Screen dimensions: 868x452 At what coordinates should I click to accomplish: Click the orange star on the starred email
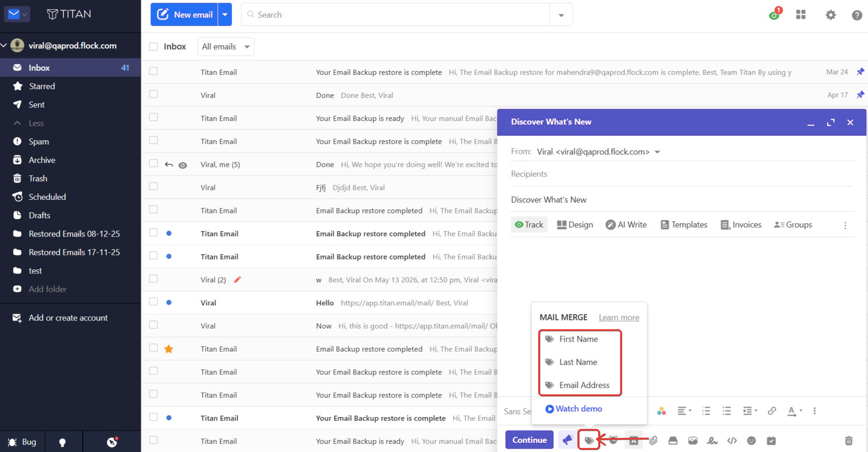pos(169,349)
